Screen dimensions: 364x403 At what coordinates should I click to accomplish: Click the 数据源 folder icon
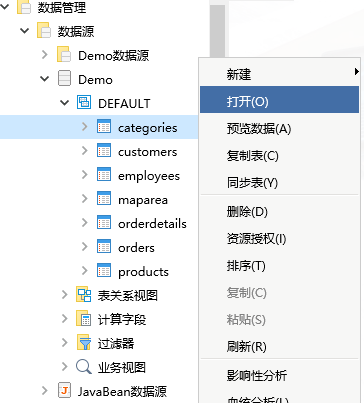pos(44,31)
